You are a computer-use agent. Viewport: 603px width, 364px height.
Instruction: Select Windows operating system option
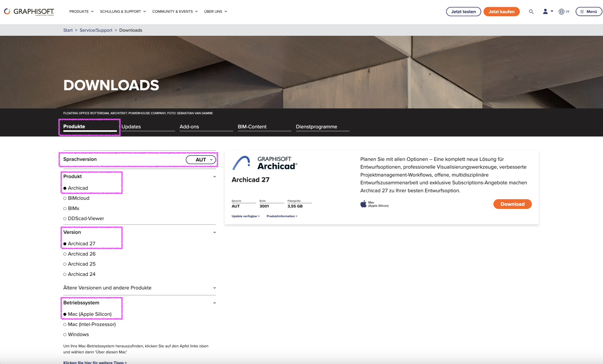pyautogui.click(x=76, y=335)
